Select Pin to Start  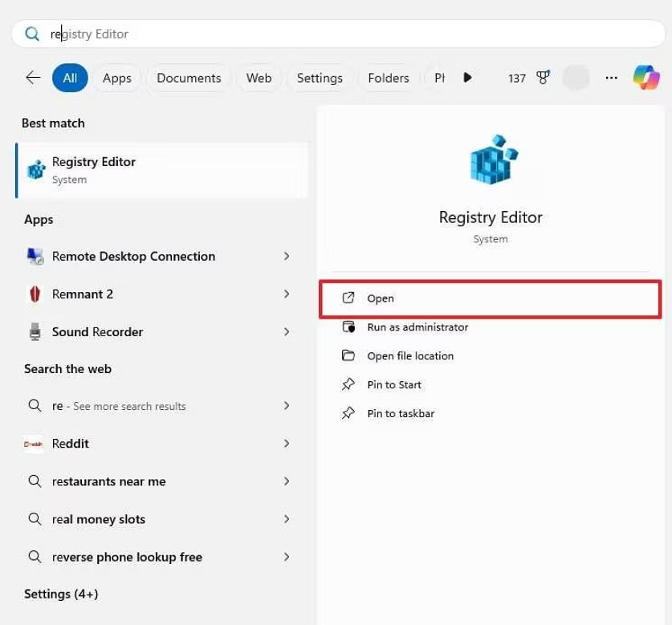[491, 384]
